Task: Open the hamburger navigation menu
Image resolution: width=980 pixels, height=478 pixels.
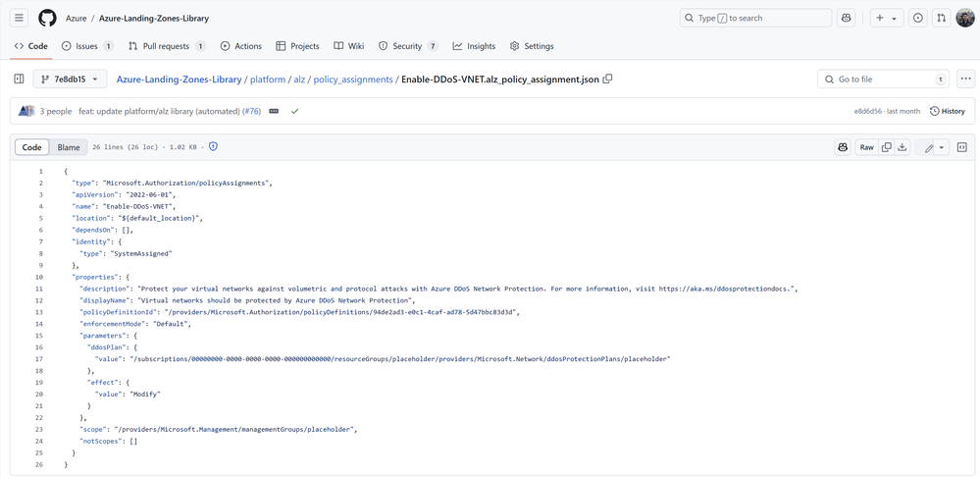Action: (19, 18)
